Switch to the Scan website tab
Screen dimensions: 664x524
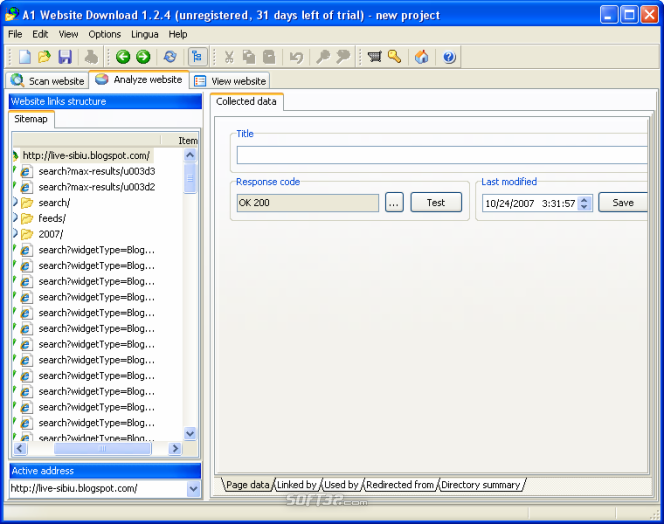47,80
